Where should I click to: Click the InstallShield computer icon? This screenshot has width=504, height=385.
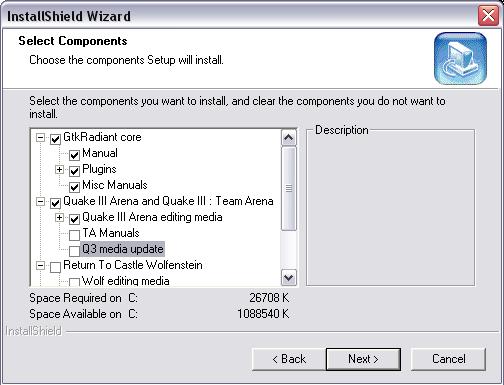coord(460,58)
